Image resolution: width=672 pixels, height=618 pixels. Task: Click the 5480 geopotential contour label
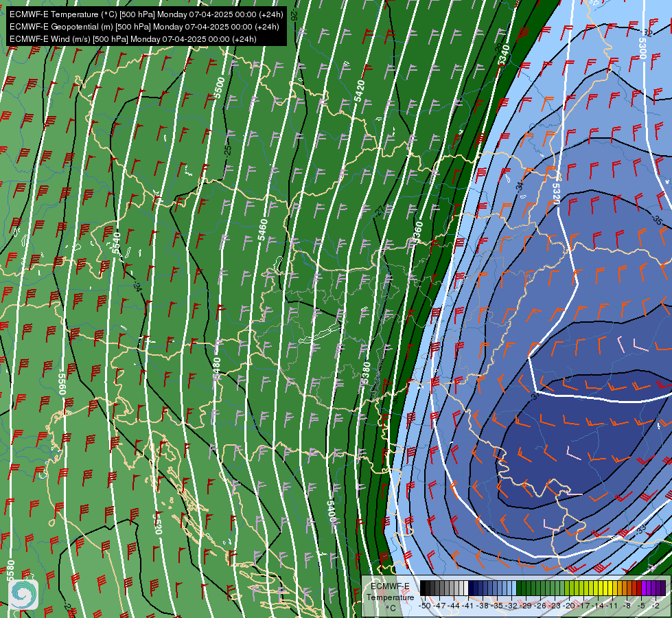[217, 369]
